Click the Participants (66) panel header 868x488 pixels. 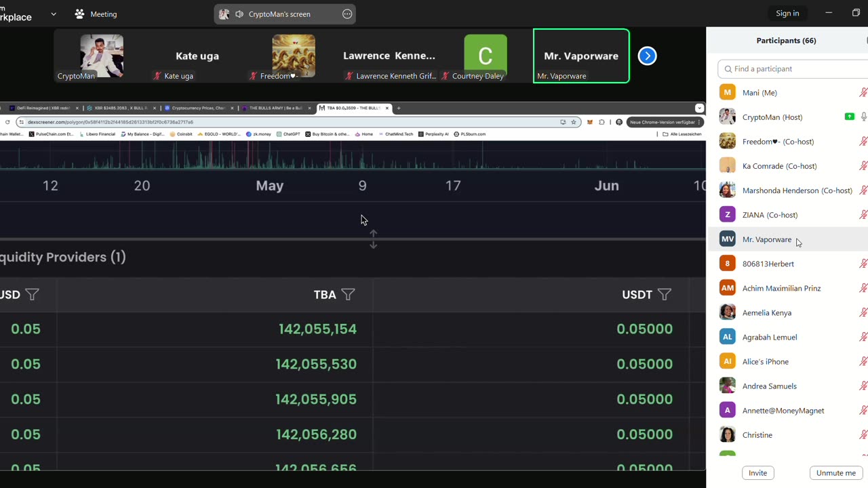(x=786, y=41)
